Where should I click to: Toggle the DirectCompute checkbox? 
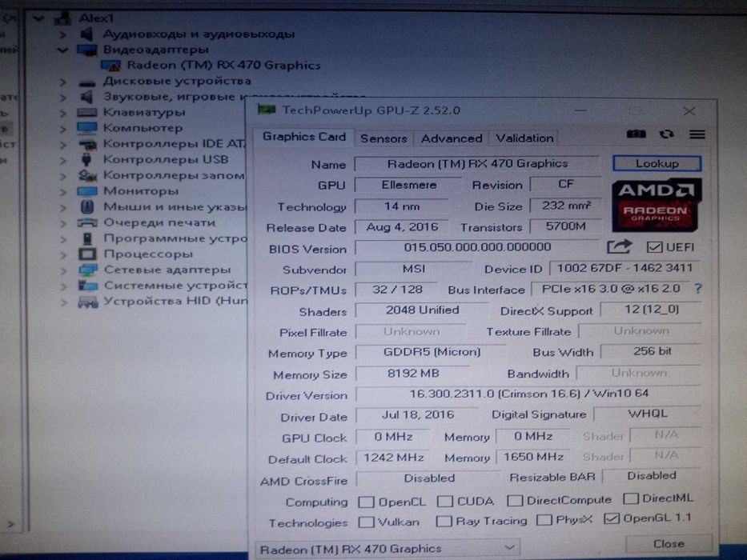515,501
